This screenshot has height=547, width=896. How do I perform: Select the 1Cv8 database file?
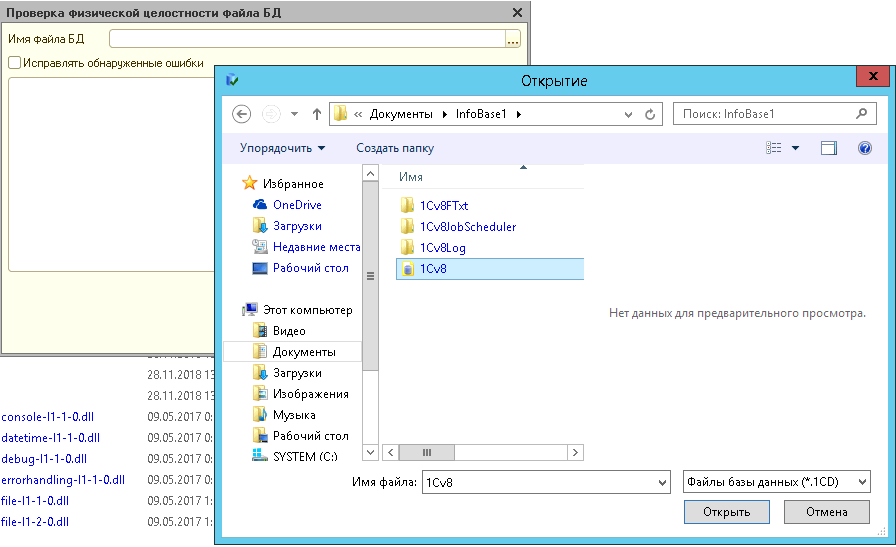[x=490, y=269]
